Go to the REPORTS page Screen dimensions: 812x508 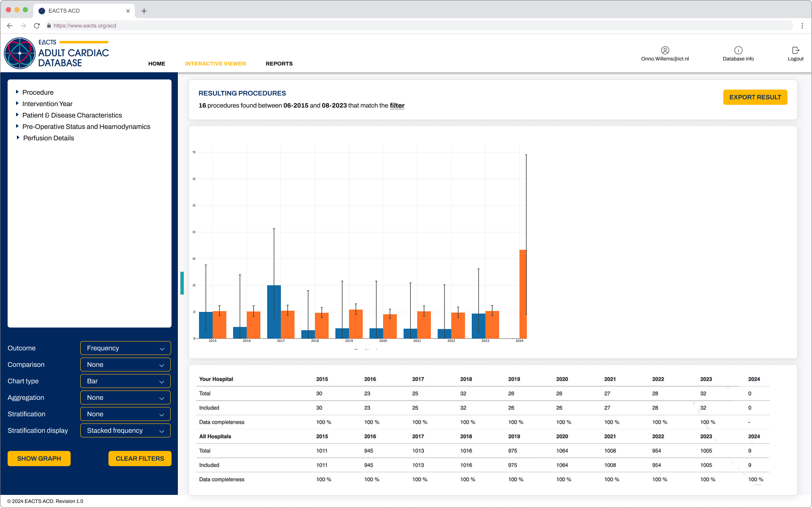[279, 63]
